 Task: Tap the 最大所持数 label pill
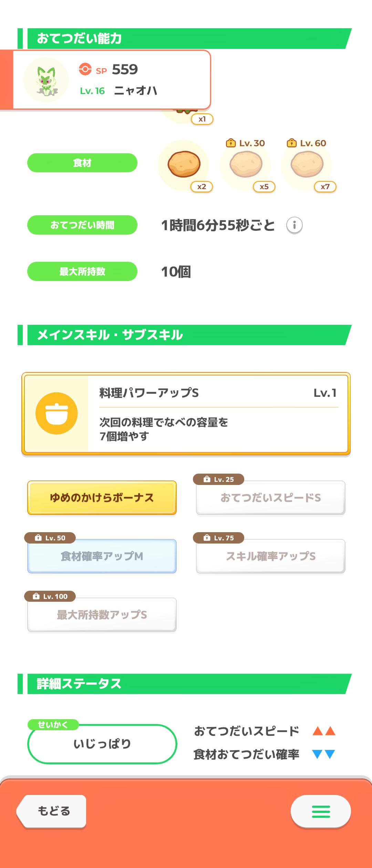click(82, 271)
